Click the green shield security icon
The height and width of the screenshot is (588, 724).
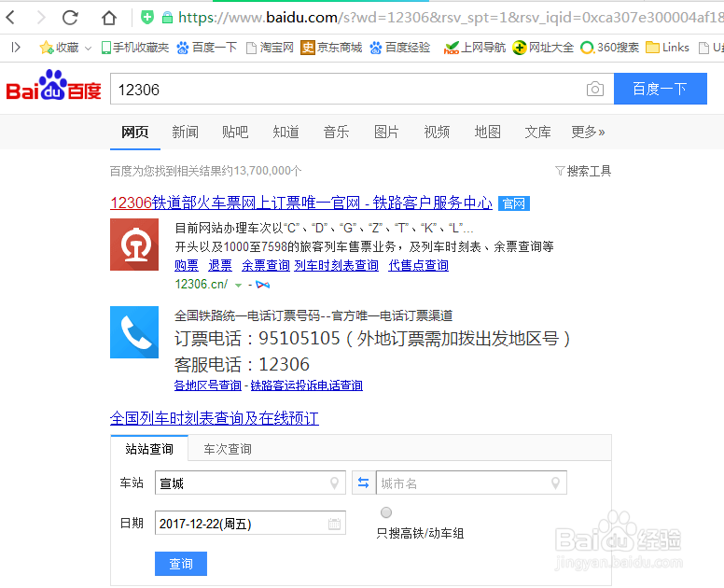(x=146, y=18)
